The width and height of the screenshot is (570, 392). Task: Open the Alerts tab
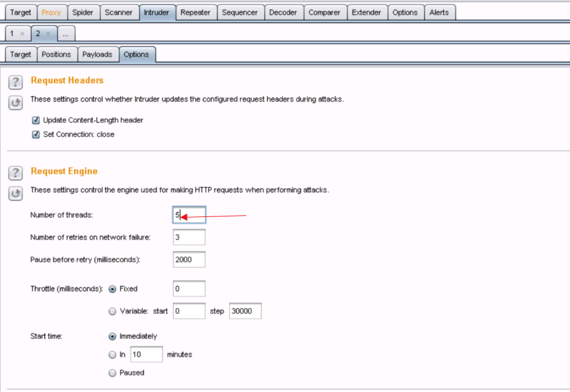click(x=439, y=12)
